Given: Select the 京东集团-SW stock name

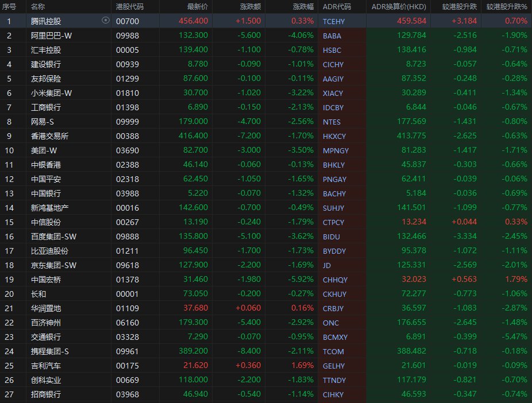Looking at the screenshot, I should (53, 265).
